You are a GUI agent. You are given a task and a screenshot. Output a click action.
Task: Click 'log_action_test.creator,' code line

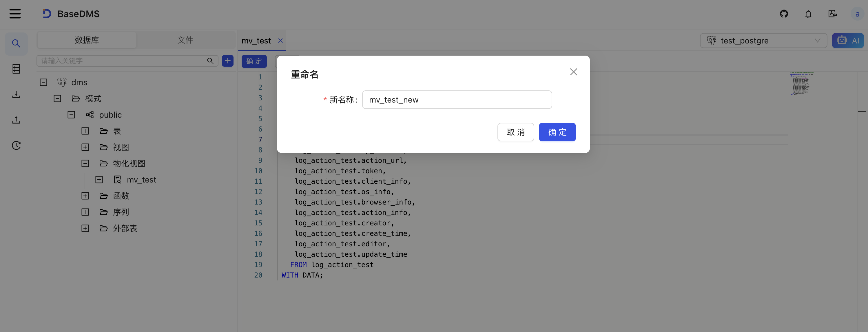pos(344,223)
